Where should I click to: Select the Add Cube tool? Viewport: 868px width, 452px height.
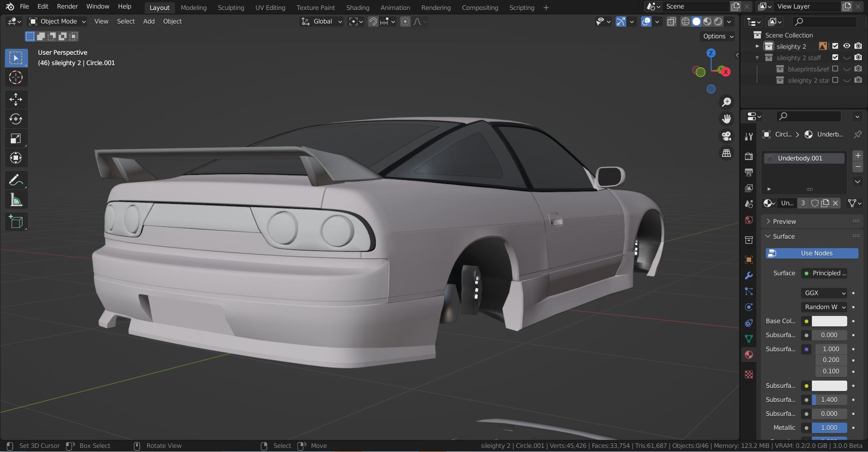point(16,222)
